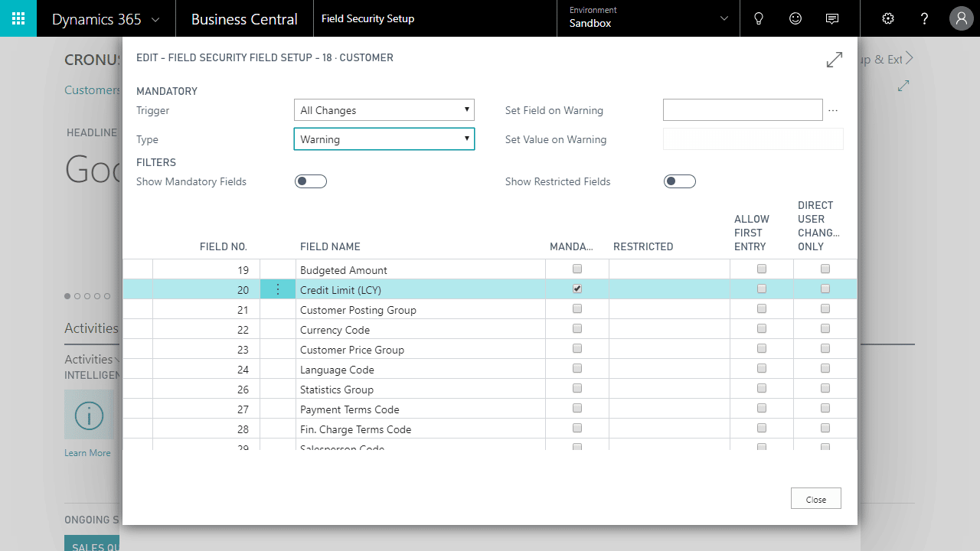
Task: Open the Type dropdown showing Warning
Action: 384,139
